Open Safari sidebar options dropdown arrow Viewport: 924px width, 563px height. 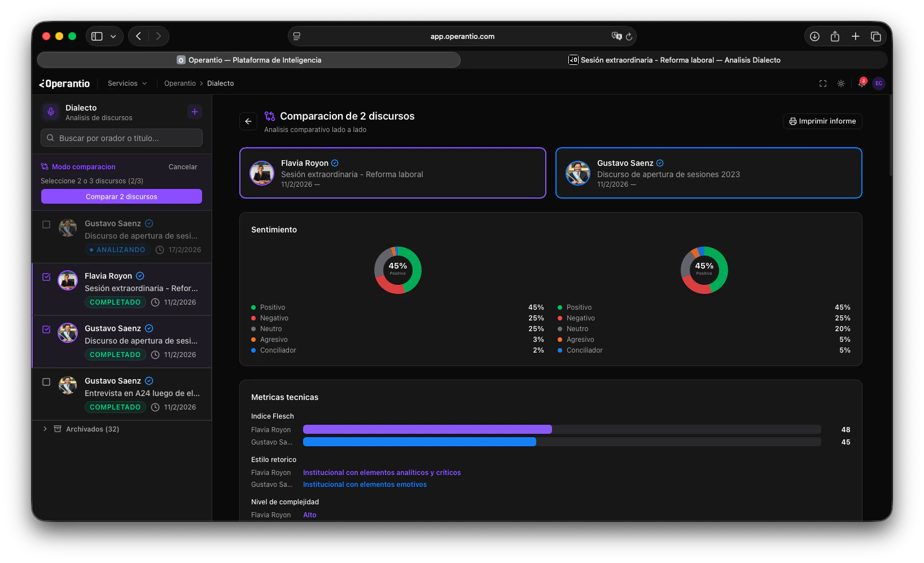[113, 36]
